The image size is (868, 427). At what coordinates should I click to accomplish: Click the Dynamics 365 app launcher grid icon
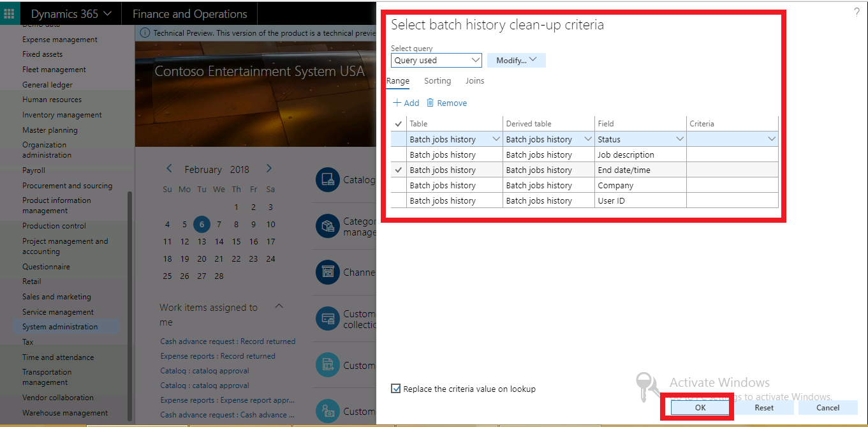[x=8, y=13]
